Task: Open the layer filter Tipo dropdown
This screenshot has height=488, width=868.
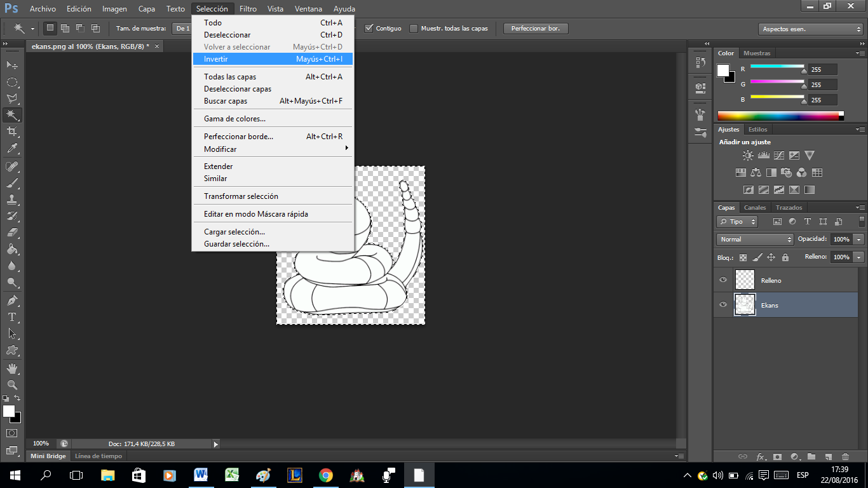Action: pyautogui.click(x=737, y=222)
